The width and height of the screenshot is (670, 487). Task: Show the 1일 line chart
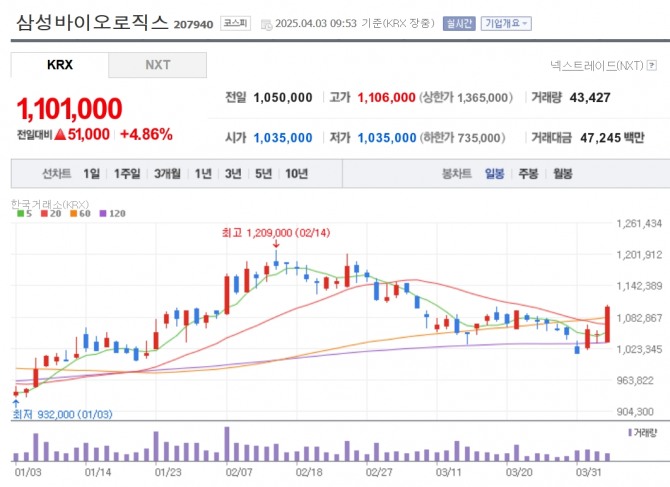91,174
